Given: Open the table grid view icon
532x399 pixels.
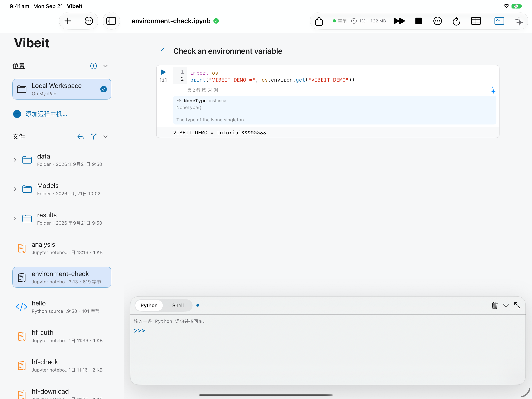Looking at the screenshot, I should pos(476,21).
